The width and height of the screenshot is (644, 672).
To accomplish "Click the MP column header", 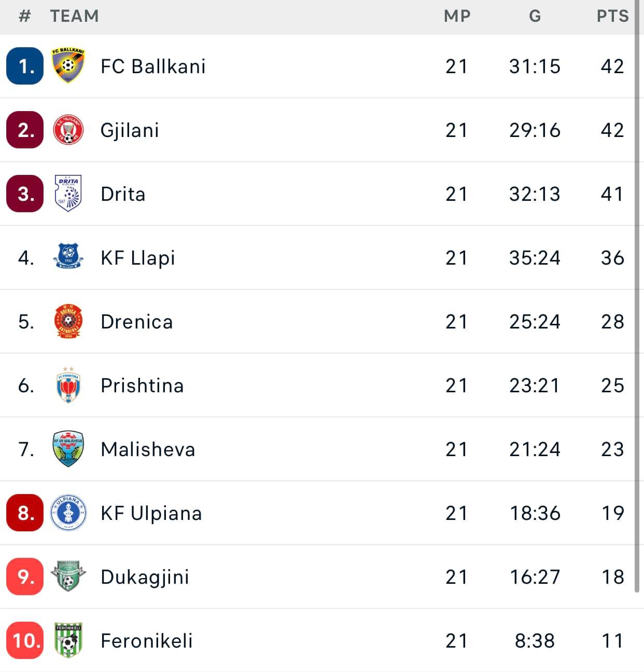I will [457, 16].
